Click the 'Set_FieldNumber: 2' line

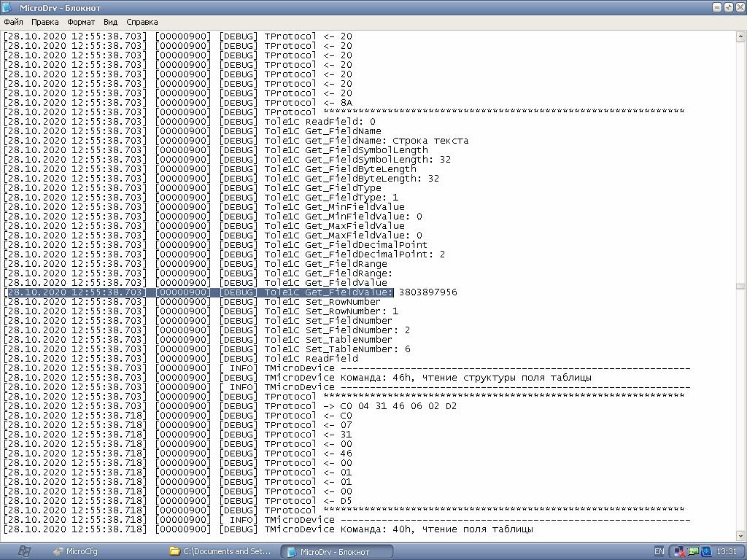pos(207,330)
